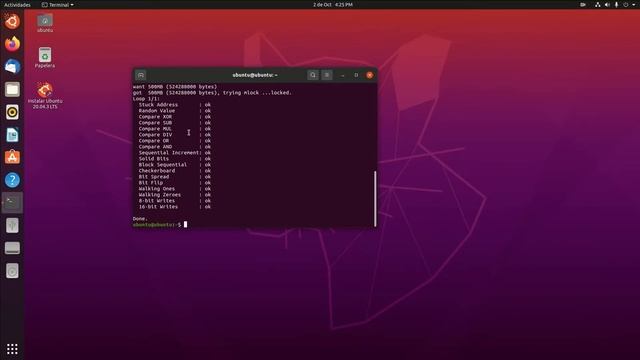The image size is (640, 360).
Task: Open Terminal app menu in top bar
Action: point(58,5)
